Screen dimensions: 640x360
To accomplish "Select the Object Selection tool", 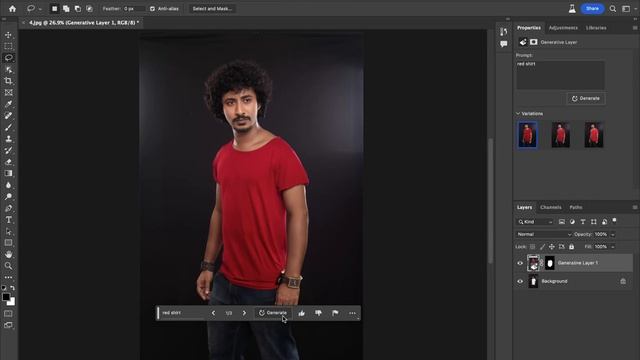I will (8, 69).
